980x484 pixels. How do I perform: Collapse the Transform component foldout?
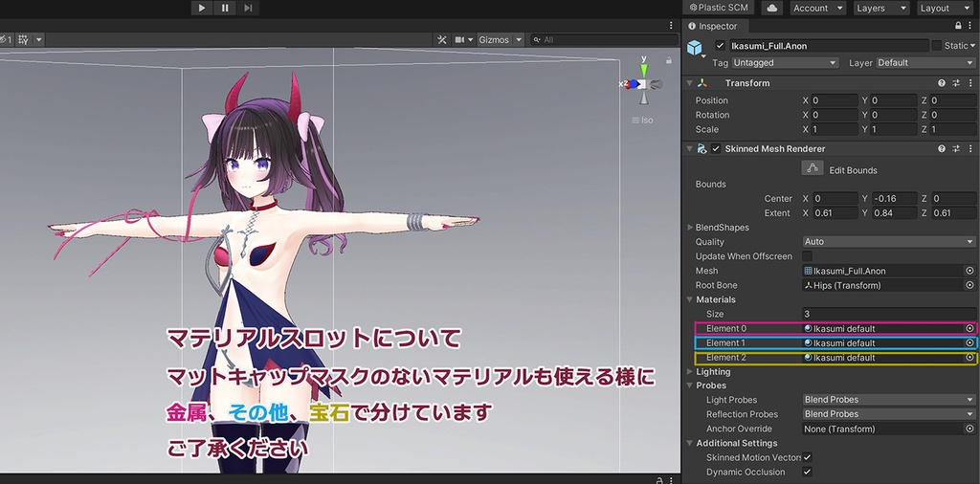689,83
